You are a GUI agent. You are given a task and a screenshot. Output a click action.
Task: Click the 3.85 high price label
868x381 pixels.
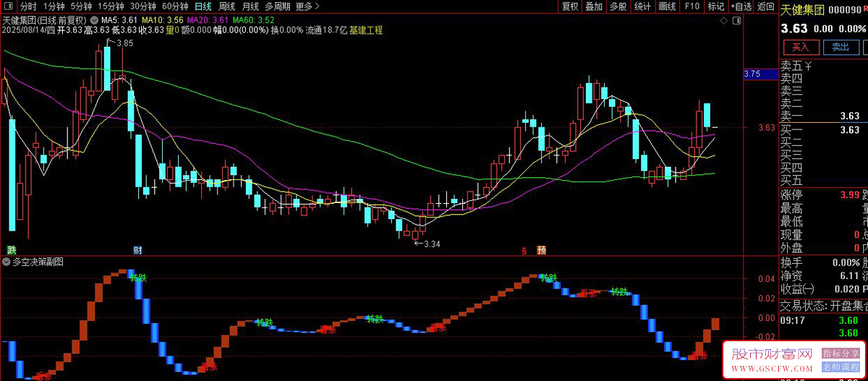[124, 43]
